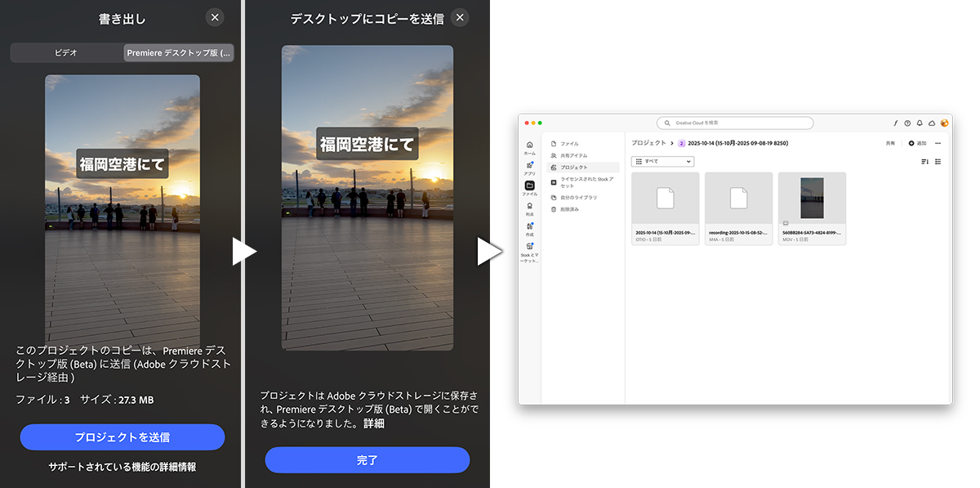Select プロジェクト in the files sidebar
The image size is (980, 488).
(573, 167)
